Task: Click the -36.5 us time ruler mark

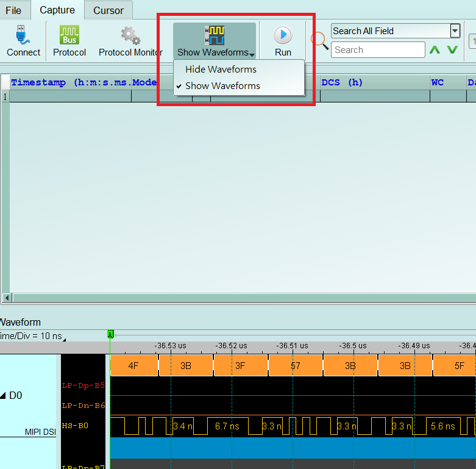Action: coord(353,346)
